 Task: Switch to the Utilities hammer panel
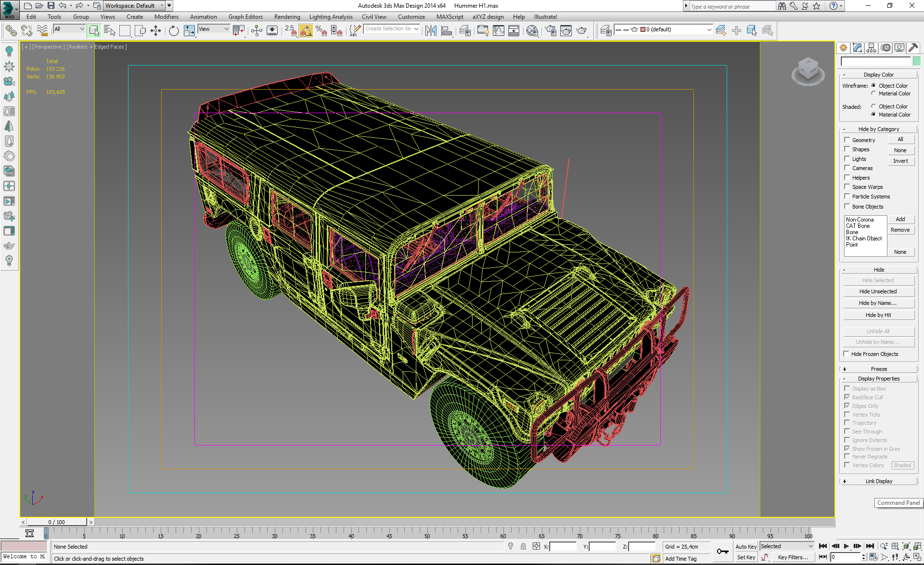[913, 48]
